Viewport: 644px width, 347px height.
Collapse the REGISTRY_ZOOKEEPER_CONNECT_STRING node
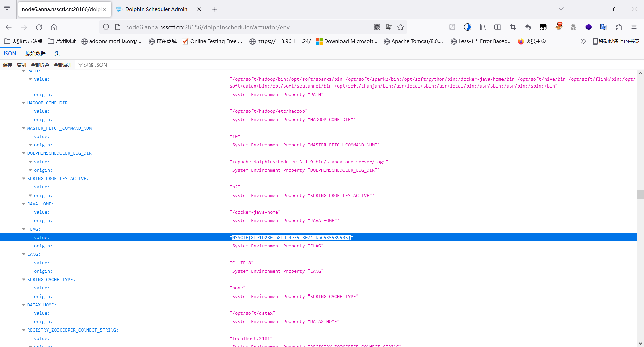[x=24, y=330]
